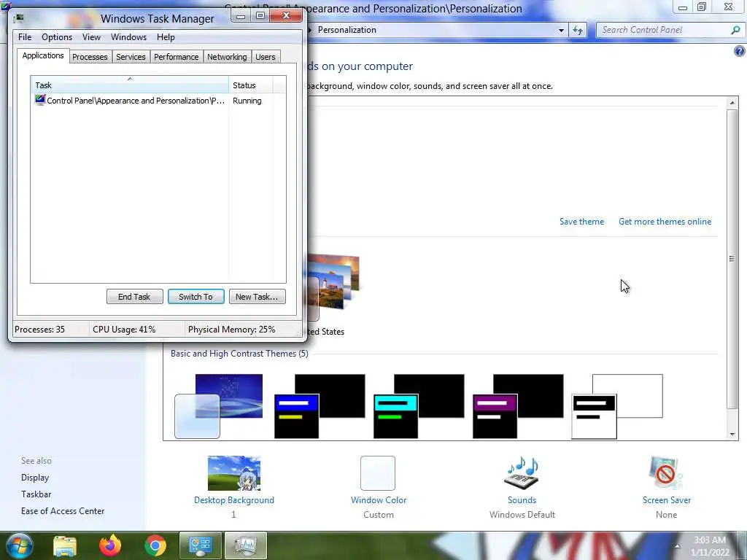The height and width of the screenshot is (560, 747).
Task: Open File Explorer from taskbar
Action: coord(65,545)
